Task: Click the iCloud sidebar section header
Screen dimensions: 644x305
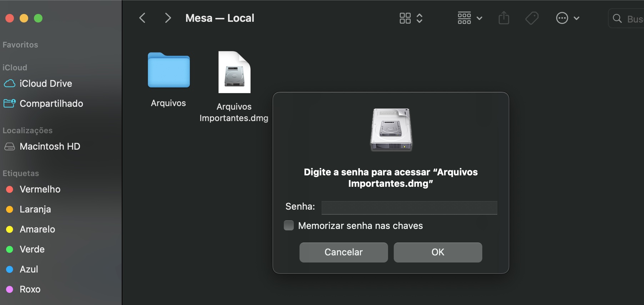Action: (15, 67)
